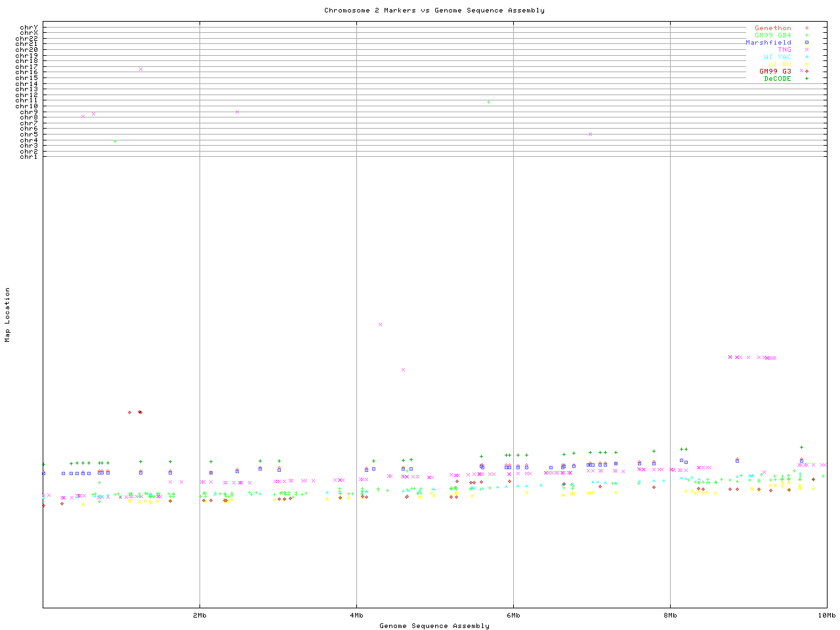The width and height of the screenshot is (840, 630).
Task: Click the Genethon red diamond legend marker
Action: tap(807, 28)
